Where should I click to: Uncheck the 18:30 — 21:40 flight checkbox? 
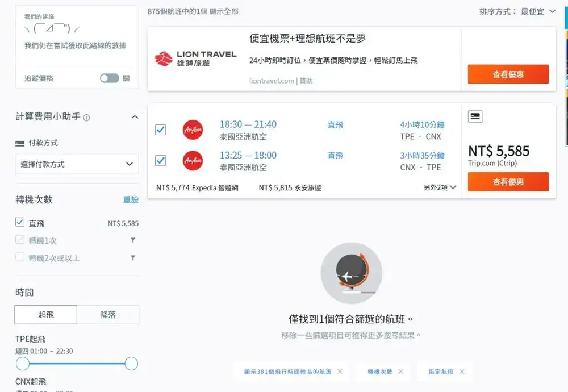tap(161, 130)
